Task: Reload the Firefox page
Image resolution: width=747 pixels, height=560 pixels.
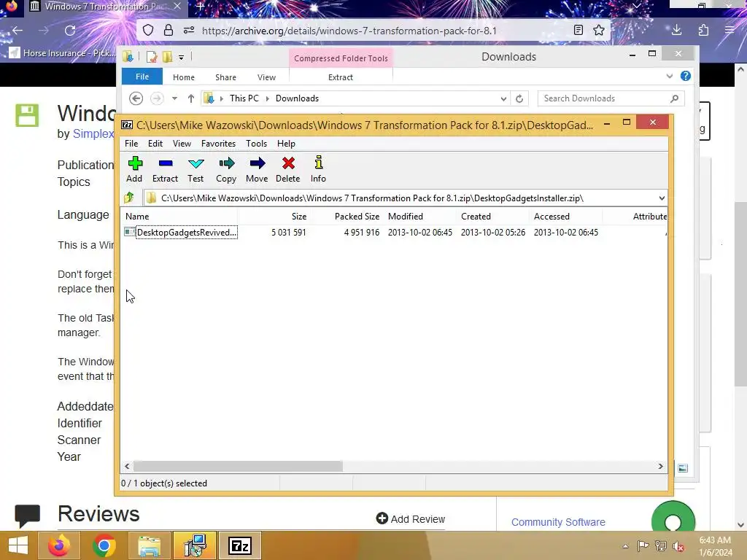Action: point(70,31)
